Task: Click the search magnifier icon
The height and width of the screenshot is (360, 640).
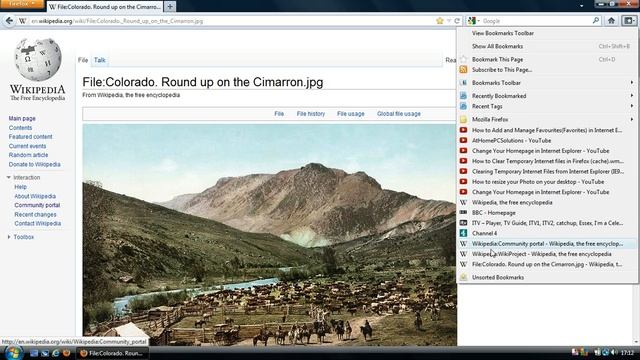Action: coord(596,20)
